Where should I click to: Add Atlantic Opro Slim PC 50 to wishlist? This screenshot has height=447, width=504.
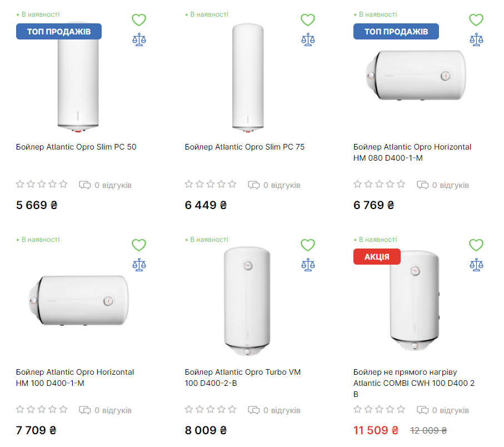(x=139, y=20)
